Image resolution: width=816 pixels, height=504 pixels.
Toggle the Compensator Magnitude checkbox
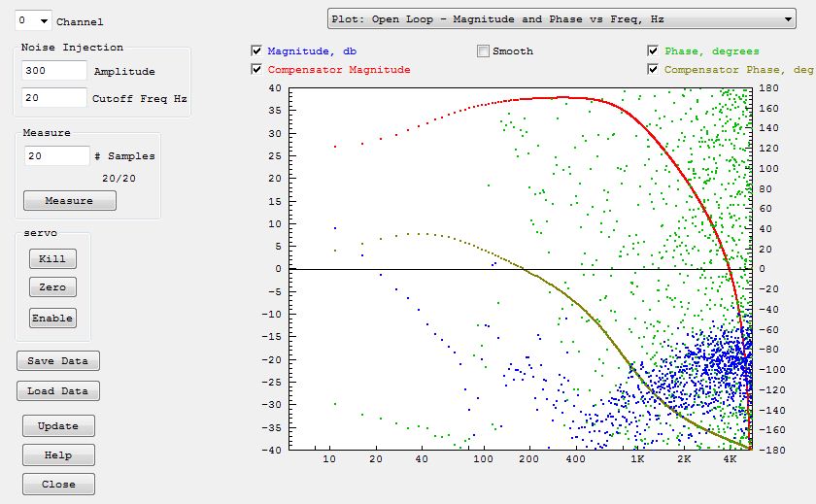tap(256, 69)
